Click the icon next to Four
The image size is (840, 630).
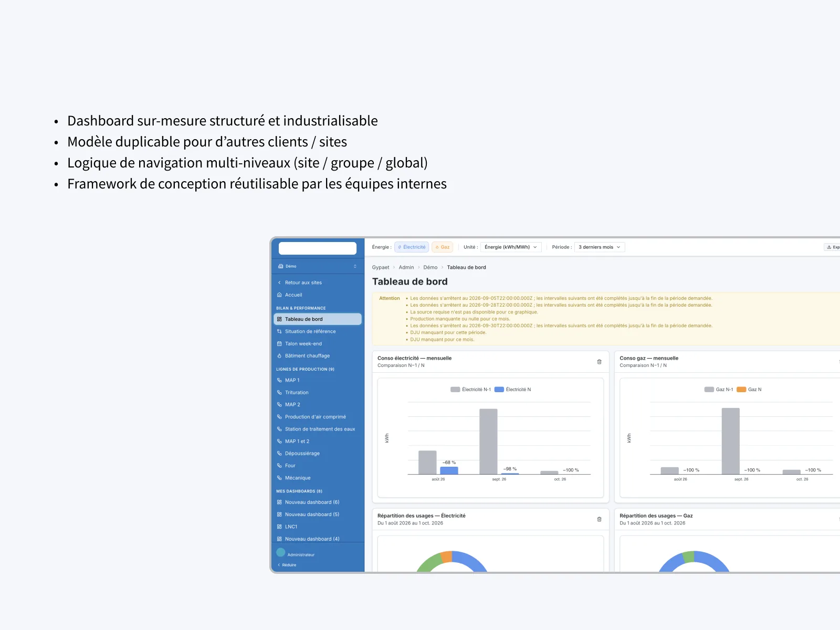pyautogui.click(x=279, y=466)
